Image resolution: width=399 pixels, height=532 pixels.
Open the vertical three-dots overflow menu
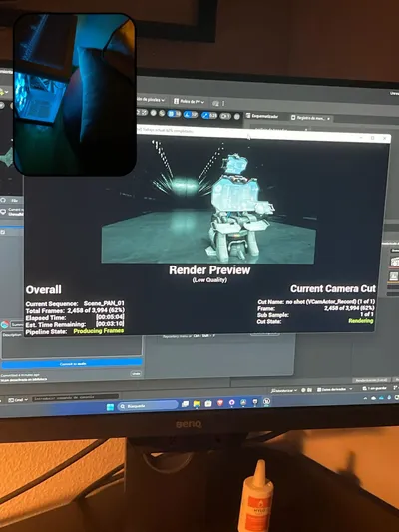223,103
